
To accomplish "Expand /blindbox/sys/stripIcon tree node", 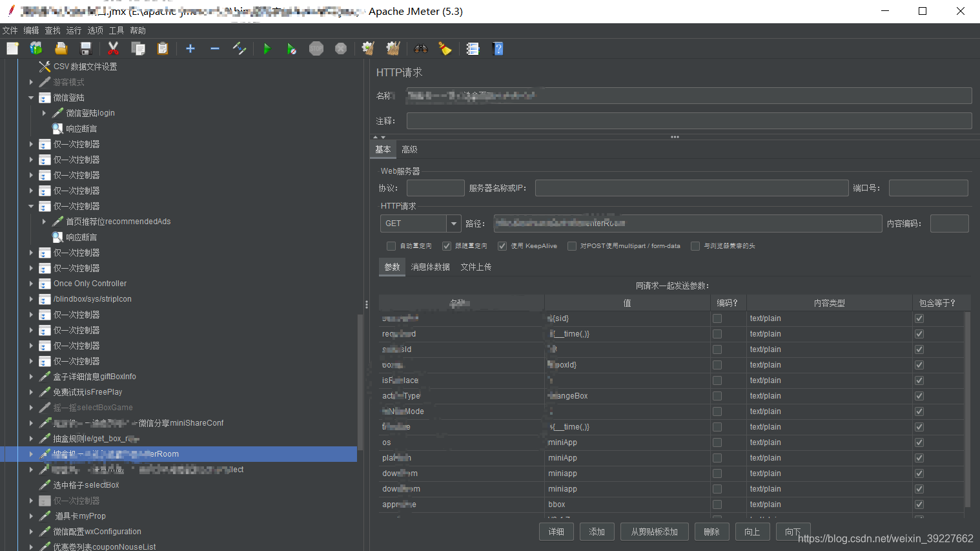I will click(x=31, y=299).
